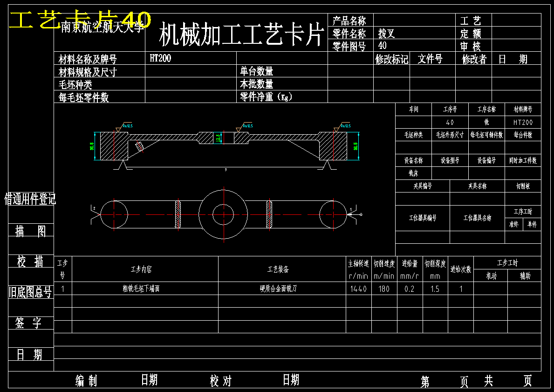554x392 pixels.
Task: Select the '机械加工工艺卡片' main heading
Action: pyautogui.click(x=242, y=34)
